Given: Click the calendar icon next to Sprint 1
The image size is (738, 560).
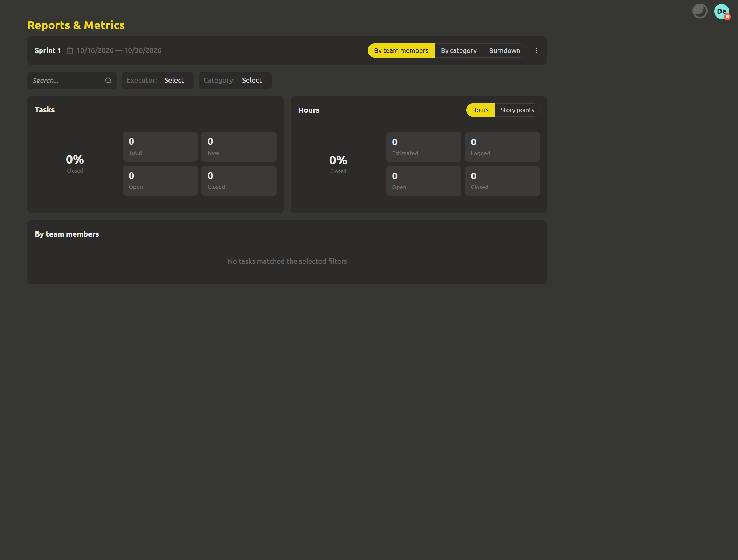Looking at the screenshot, I should 70,50.
